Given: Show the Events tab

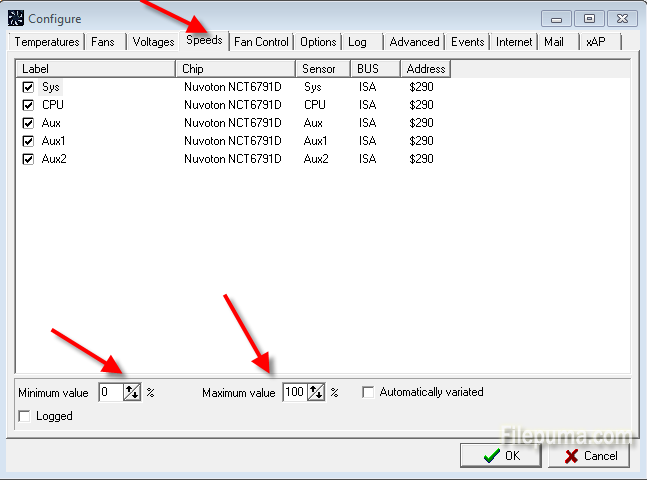Looking at the screenshot, I should point(468,42).
